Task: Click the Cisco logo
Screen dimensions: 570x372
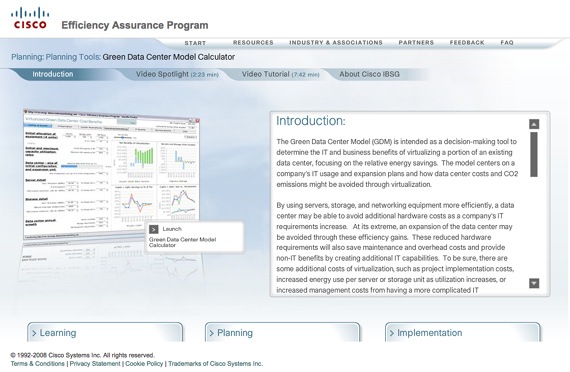Action: tap(30, 18)
